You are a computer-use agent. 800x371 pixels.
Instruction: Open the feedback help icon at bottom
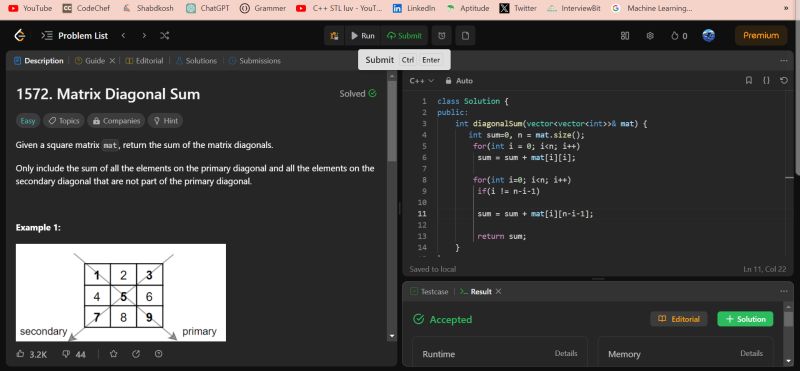(158, 354)
